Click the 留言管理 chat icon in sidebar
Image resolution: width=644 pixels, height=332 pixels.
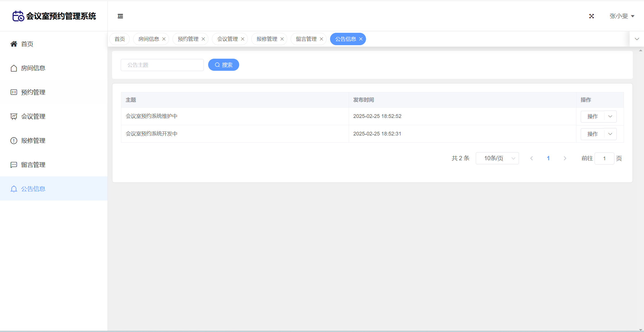[14, 165]
